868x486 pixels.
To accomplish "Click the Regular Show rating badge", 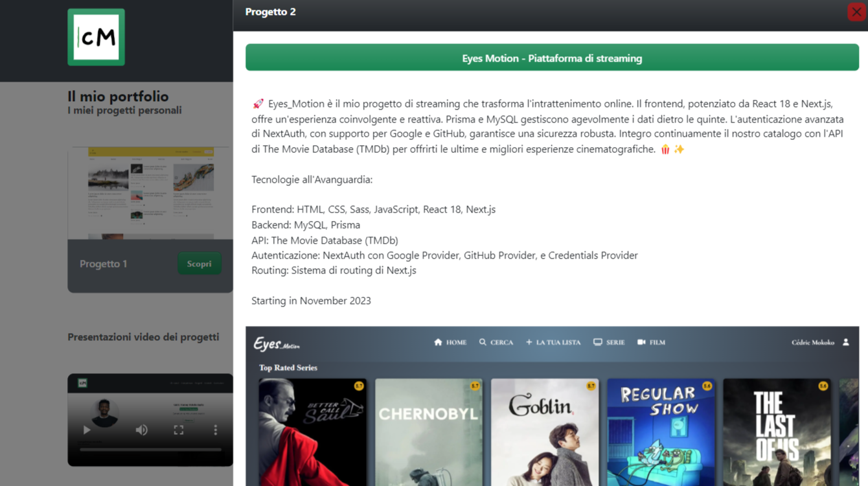I will click(707, 386).
